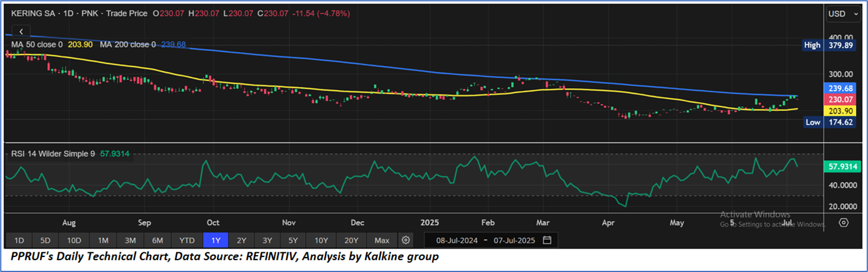The width and height of the screenshot is (868, 272).
Task: Click the MA 50 close indicator label
Action: coord(37,44)
